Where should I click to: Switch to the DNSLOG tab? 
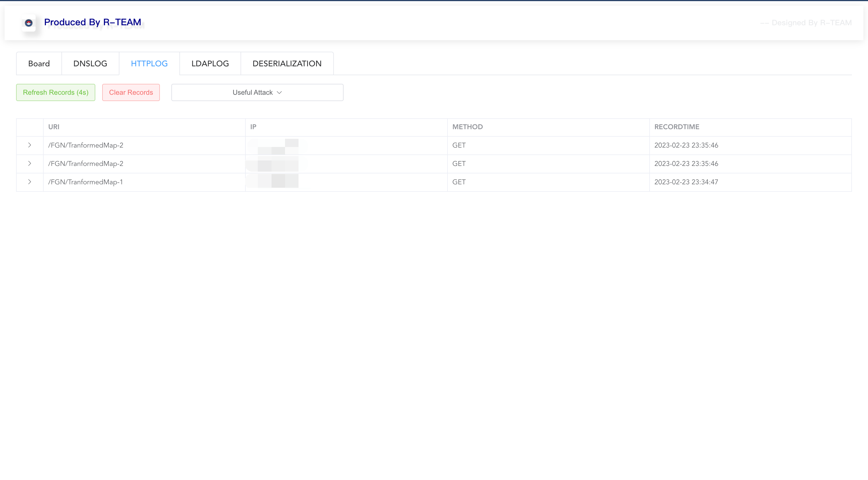(x=90, y=63)
